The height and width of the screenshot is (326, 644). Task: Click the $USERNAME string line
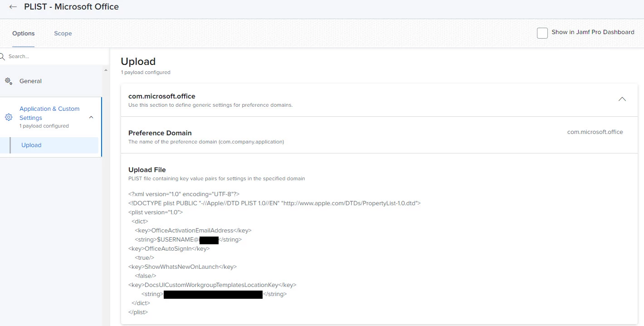(x=188, y=239)
